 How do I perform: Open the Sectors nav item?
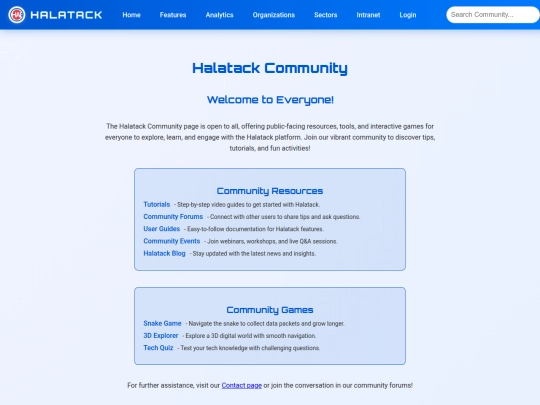[326, 15]
